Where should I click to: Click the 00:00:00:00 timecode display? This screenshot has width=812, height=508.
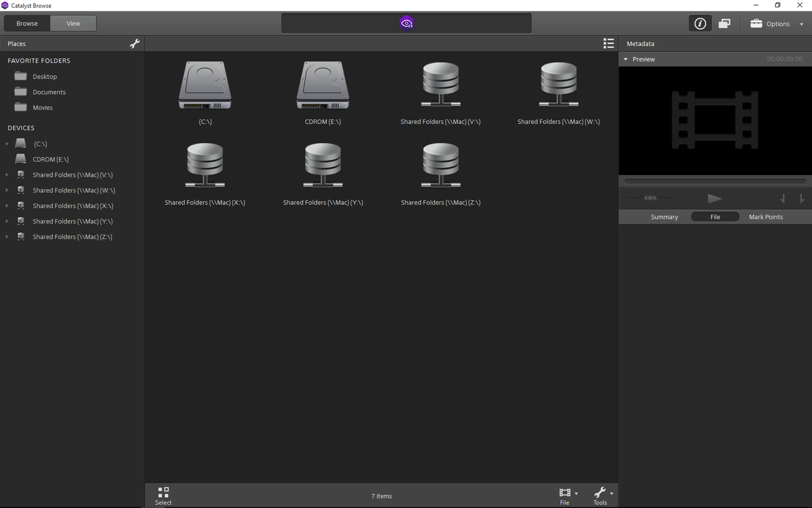(785, 59)
